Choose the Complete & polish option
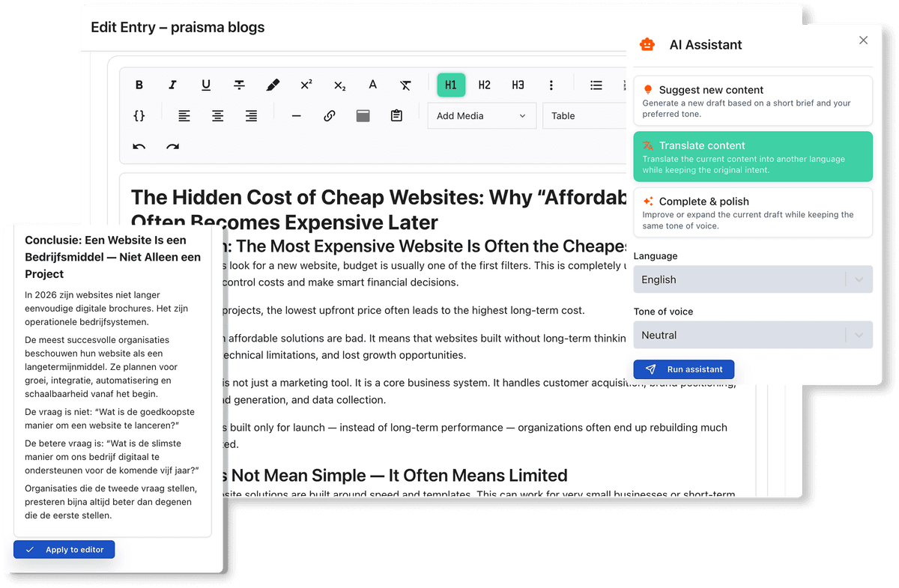Image resolution: width=899 pixels, height=588 pixels. (x=752, y=212)
